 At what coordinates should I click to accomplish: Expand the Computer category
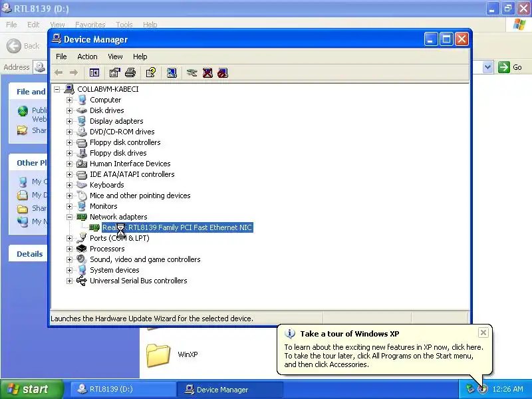pyautogui.click(x=69, y=100)
